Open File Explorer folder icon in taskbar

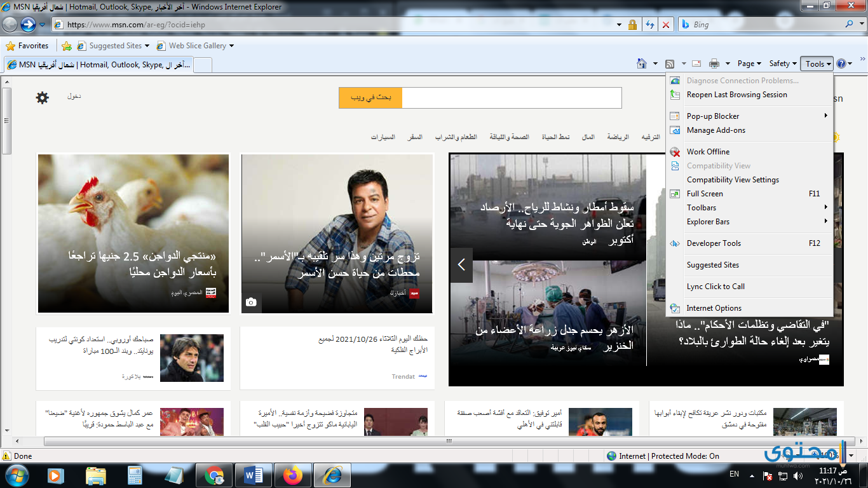(x=95, y=475)
